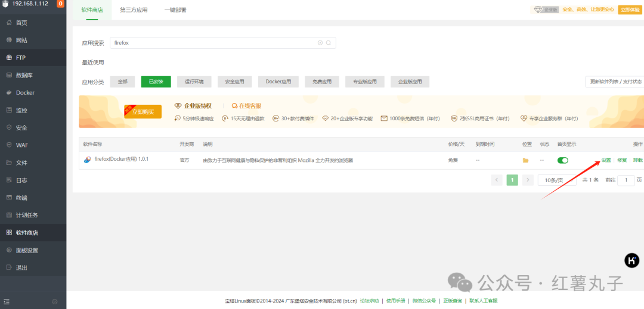Click the orange 立即购买 button

click(143, 112)
